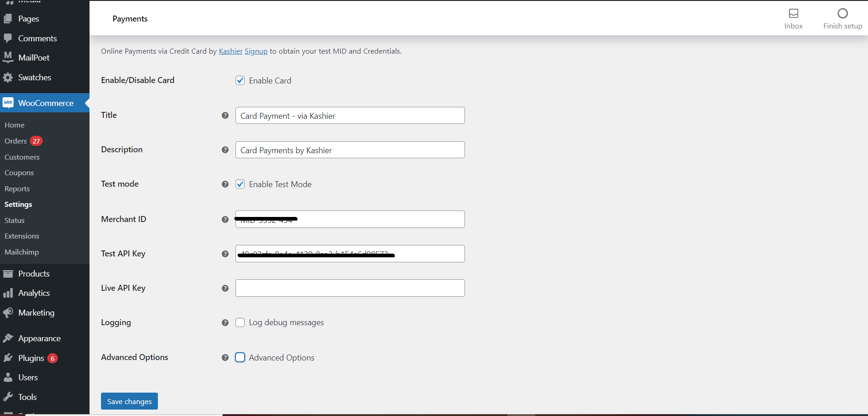868x416 pixels.
Task: Click the Payments page heading
Action: coord(130,19)
